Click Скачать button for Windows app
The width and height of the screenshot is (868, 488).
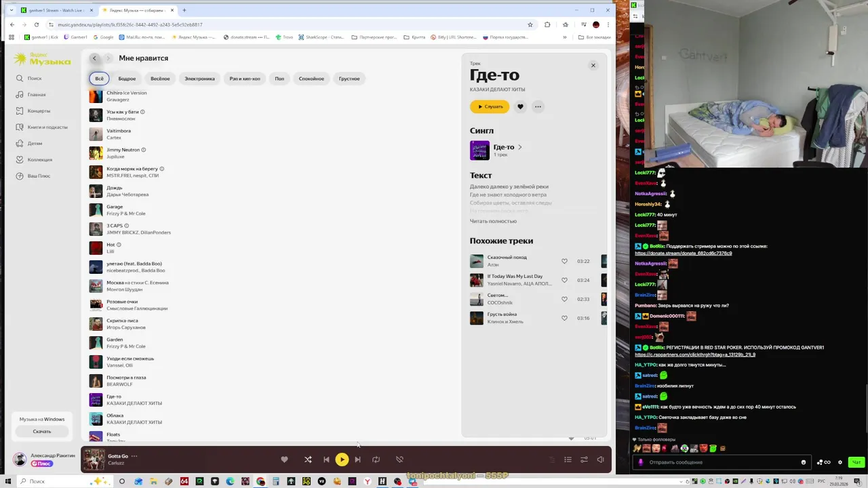[x=42, y=431]
